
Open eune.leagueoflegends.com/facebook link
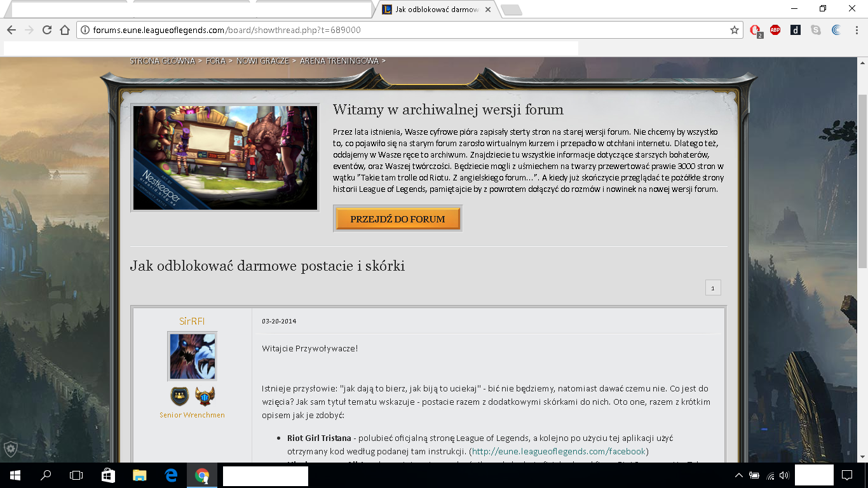[559, 451]
